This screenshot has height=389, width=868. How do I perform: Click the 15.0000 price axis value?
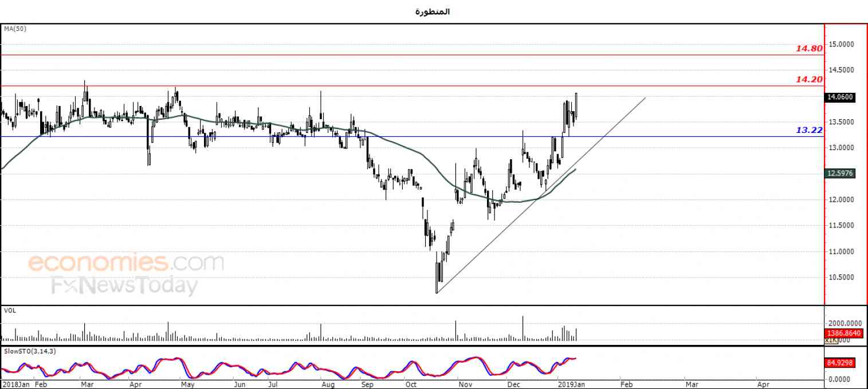pyautogui.click(x=842, y=44)
